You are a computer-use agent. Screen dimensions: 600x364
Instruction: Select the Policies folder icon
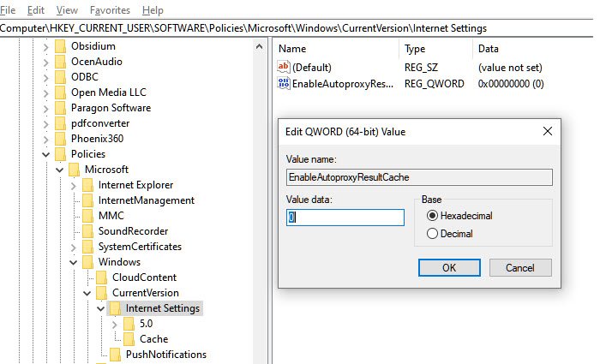(x=61, y=154)
